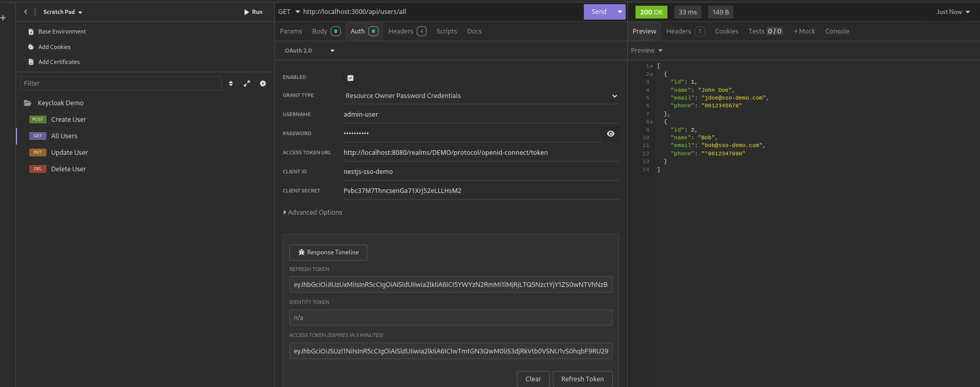
Task: Click the Username field admin-user
Action: 481,115
